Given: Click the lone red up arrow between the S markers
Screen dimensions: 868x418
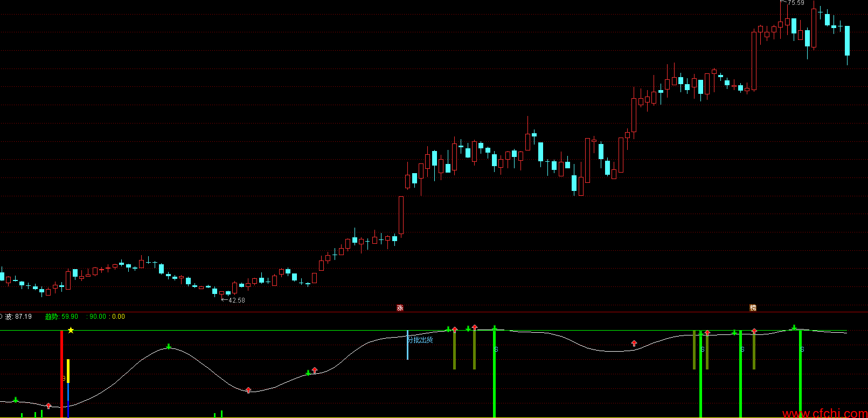Looking at the screenshot, I should click(x=634, y=343).
